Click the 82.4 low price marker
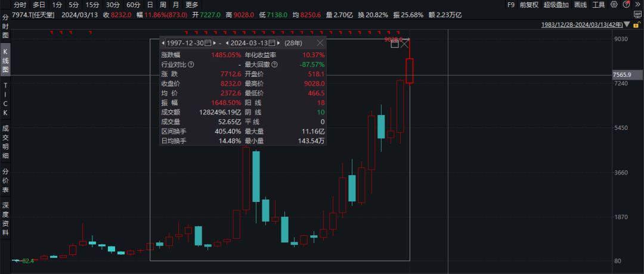This screenshot has height=274, width=644. [x=28, y=261]
